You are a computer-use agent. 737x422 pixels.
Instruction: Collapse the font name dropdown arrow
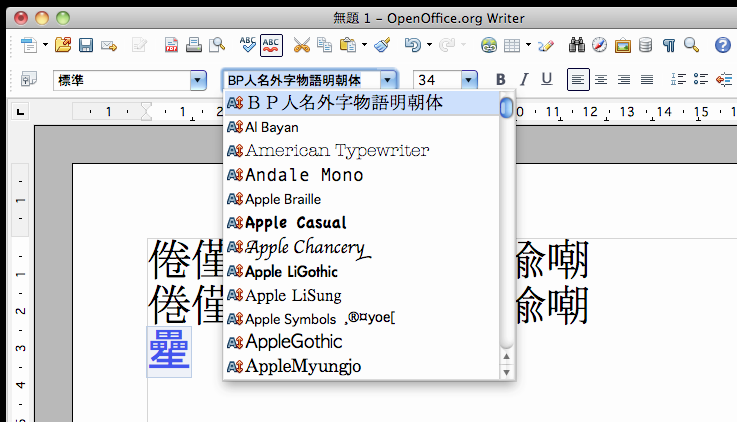[388, 80]
